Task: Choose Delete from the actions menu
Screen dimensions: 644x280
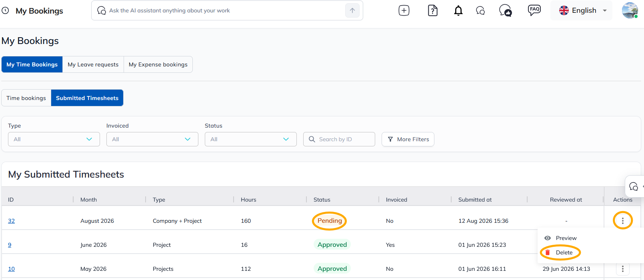Action: pyautogui.click(x=564, y=252)
